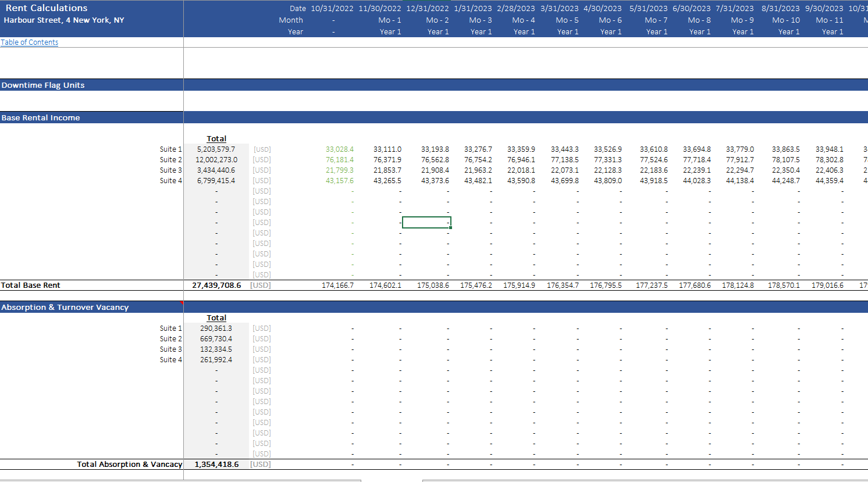Image resolution: width=868 pixels, height=482 pixels.
Task: Select the Mo - 5 month header
Action: click(567, 20)
